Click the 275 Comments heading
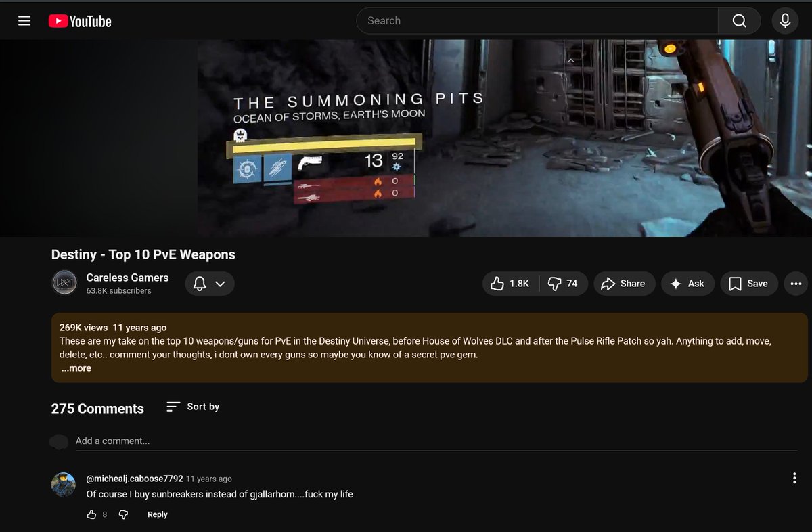Viewport: 812px width, 532px height. coord(97,409)
